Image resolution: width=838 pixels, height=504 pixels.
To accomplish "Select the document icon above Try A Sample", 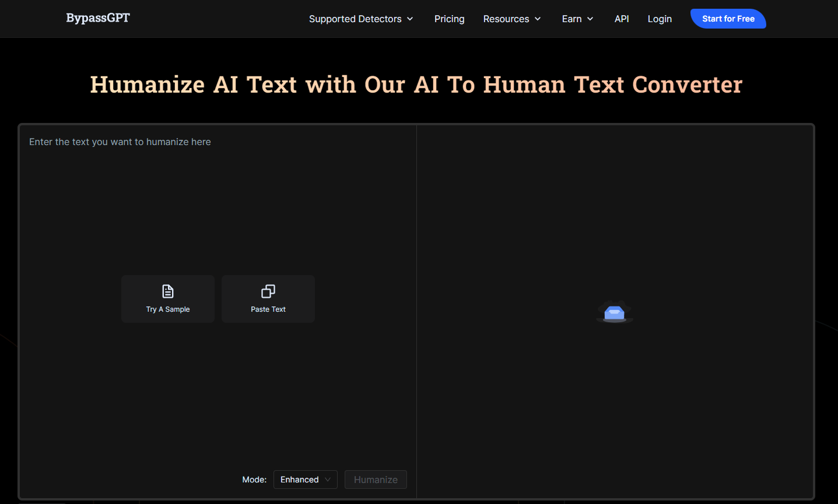I will pyautogui.click(x=167, y=291).
